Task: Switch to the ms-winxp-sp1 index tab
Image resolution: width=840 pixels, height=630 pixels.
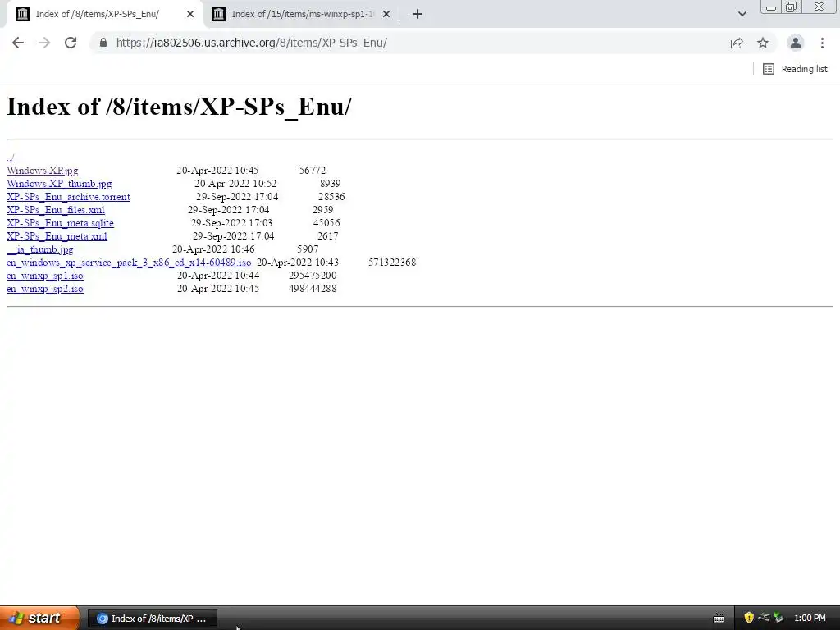Action: 303,15
